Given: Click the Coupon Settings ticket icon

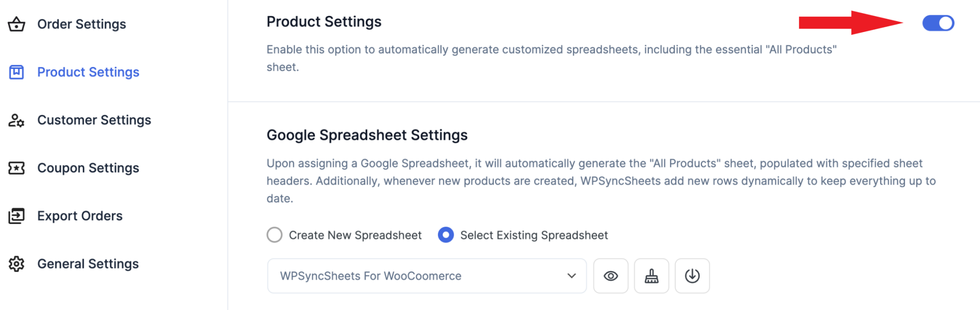Looking at the screenshot, I should 17,168.
